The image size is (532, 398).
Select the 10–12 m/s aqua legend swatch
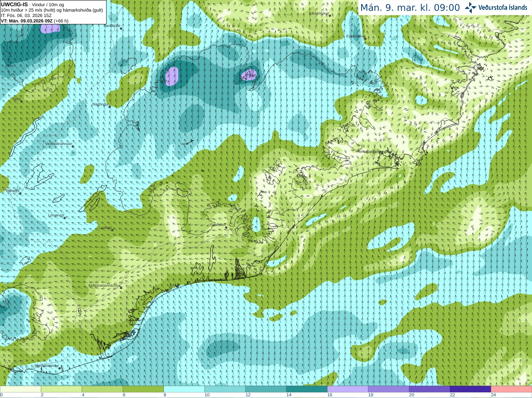225,389
